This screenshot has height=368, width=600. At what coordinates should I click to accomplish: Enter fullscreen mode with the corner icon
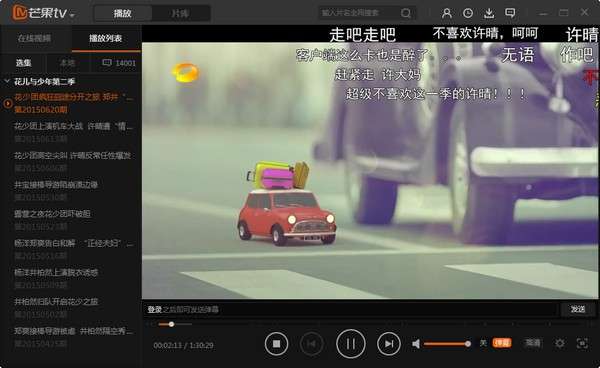click(x=582, y=343)
